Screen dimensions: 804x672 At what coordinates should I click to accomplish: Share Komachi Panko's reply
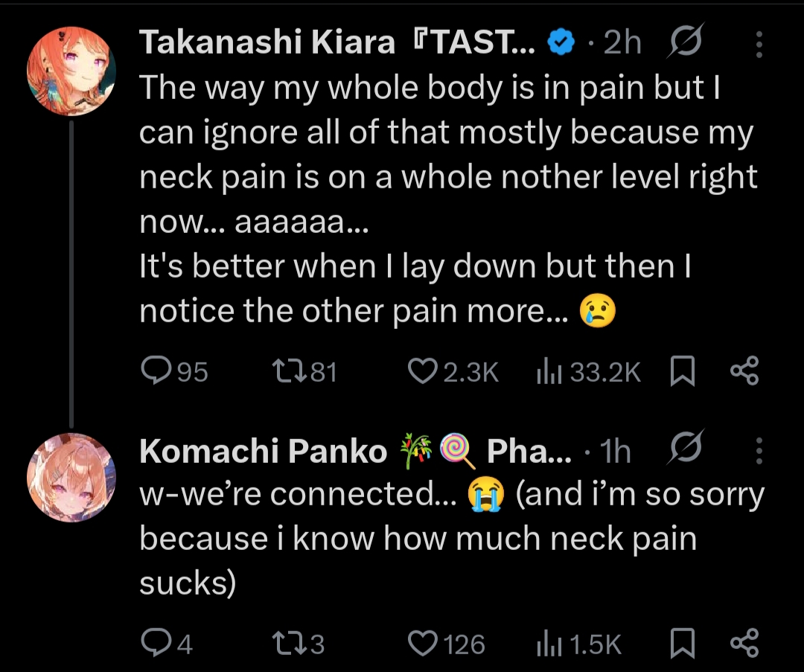click(x=744, y=643)
